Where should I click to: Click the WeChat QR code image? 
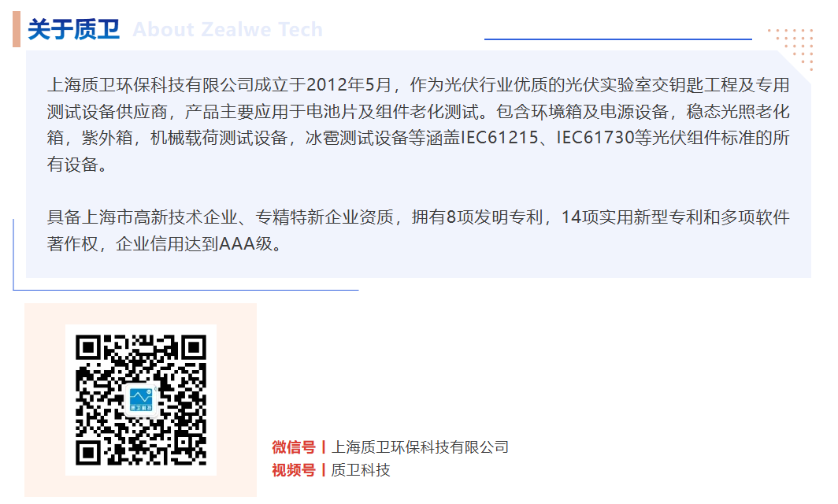pyautogui.click(x=141, y=400)
